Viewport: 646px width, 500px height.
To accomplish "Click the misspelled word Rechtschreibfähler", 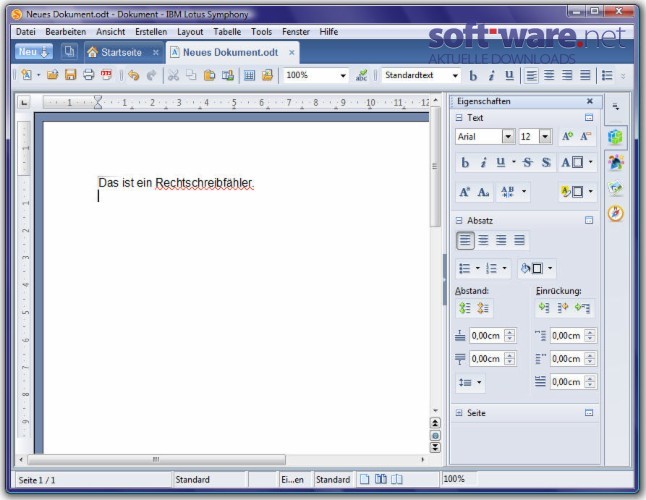I will [204, 183].
